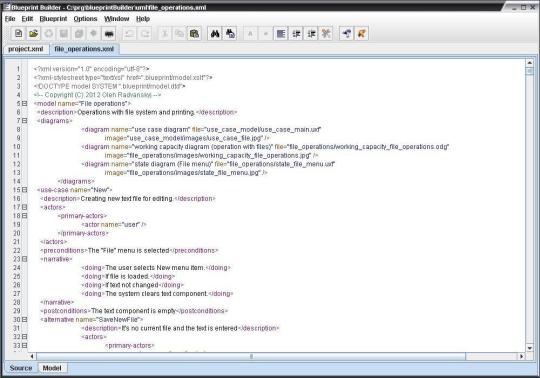Viewport: 540px width, 378px height.
Task: Click 'The user selects New menu item' line
Action: [x=156, y=267]
